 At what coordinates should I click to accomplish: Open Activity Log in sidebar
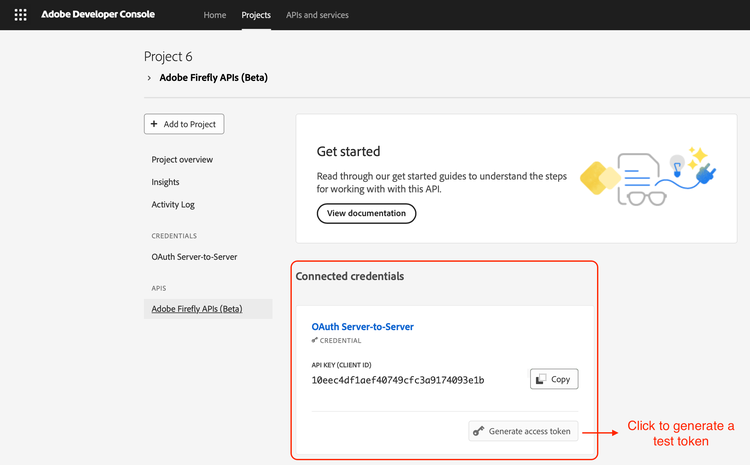click(173, 204)
